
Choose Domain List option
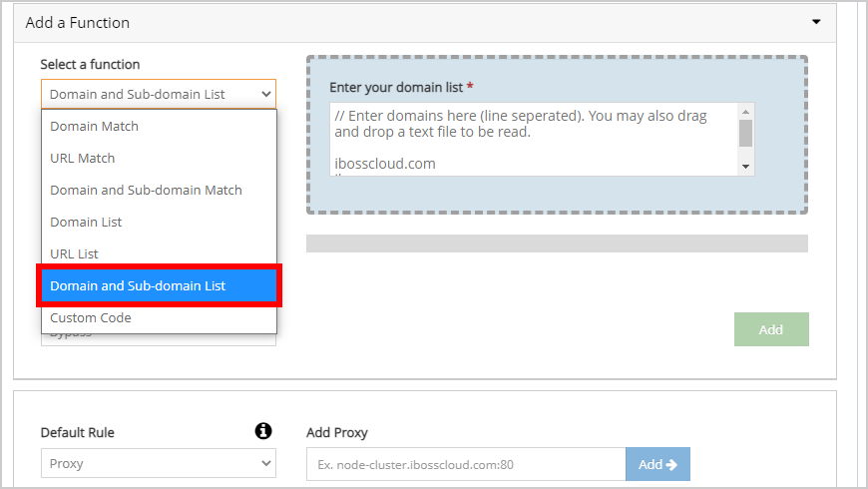pos(159,223)
